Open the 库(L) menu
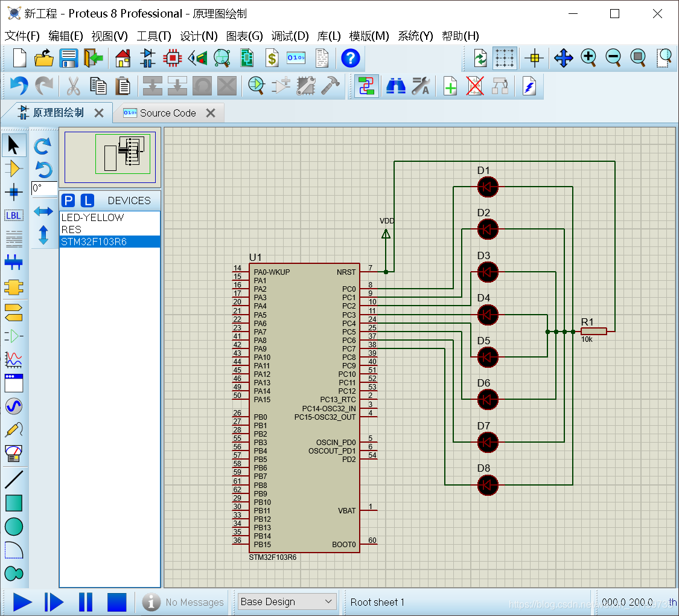The width and height of the screenshot is (679, 616). pyautogui.click(x=329, y=36)
